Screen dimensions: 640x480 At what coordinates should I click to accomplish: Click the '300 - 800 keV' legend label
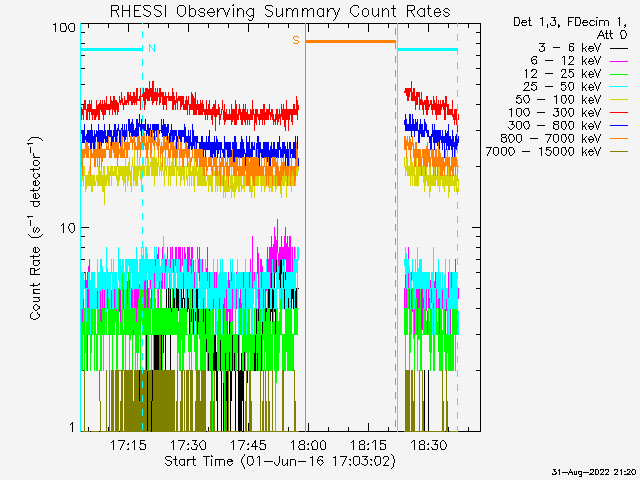click(x=555, y=126)
